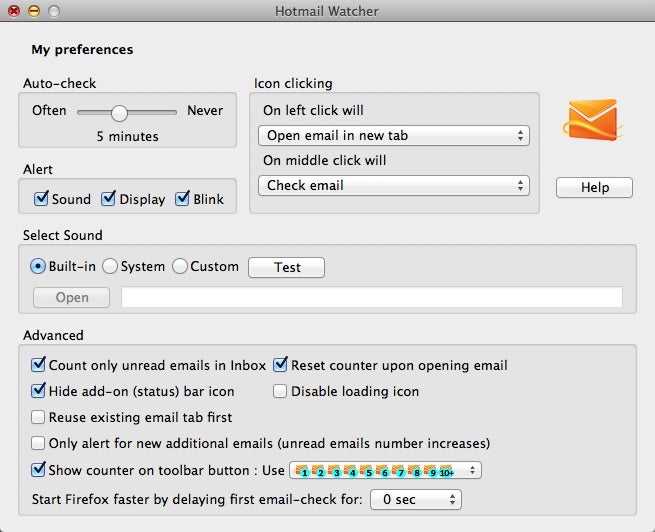Uncheck Reset counter upon opening email
Viewport: 655px width, 532px height.
(x=280, y=365)
